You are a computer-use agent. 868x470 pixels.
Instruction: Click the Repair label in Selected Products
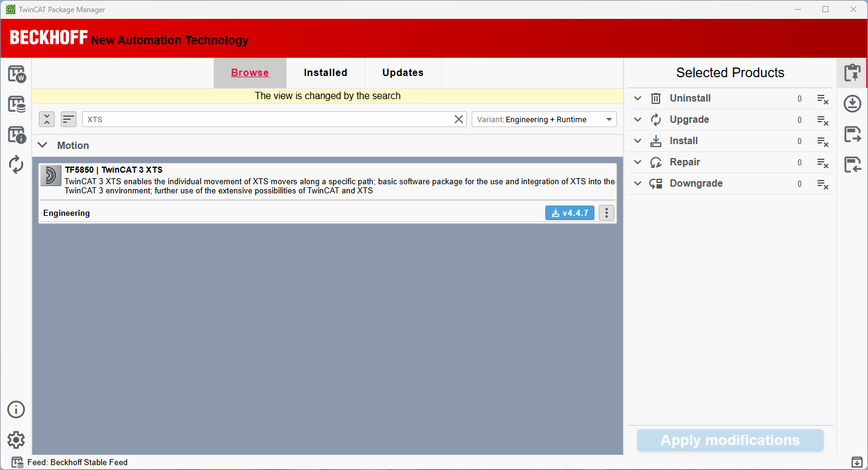685,162
